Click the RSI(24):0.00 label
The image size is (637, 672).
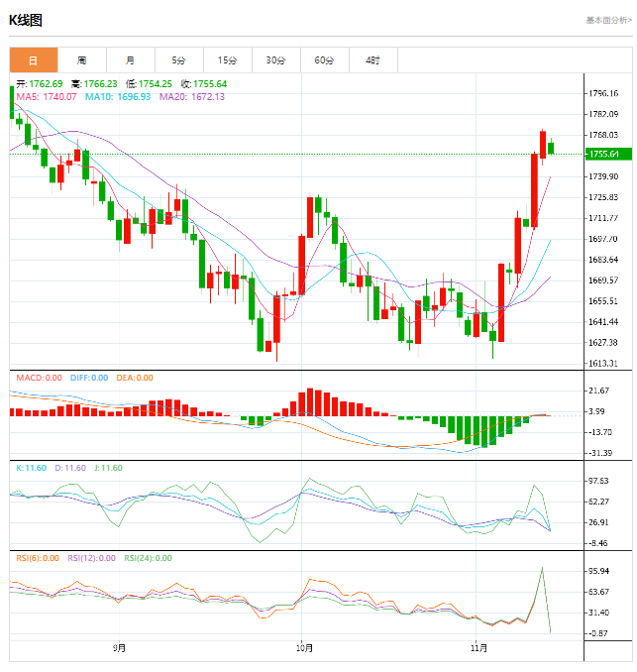pyautogui.click(x=149, y=558)
